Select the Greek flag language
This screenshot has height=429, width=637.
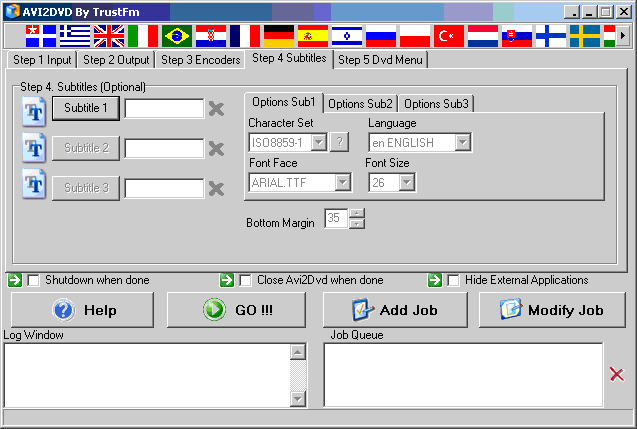click(x=75, y=36)
